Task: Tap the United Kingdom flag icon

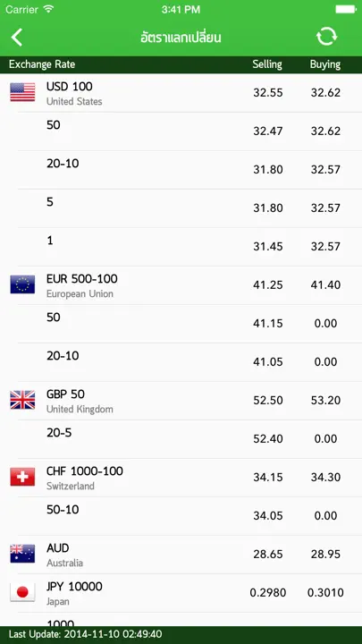Action: click(x=22, y=400)
